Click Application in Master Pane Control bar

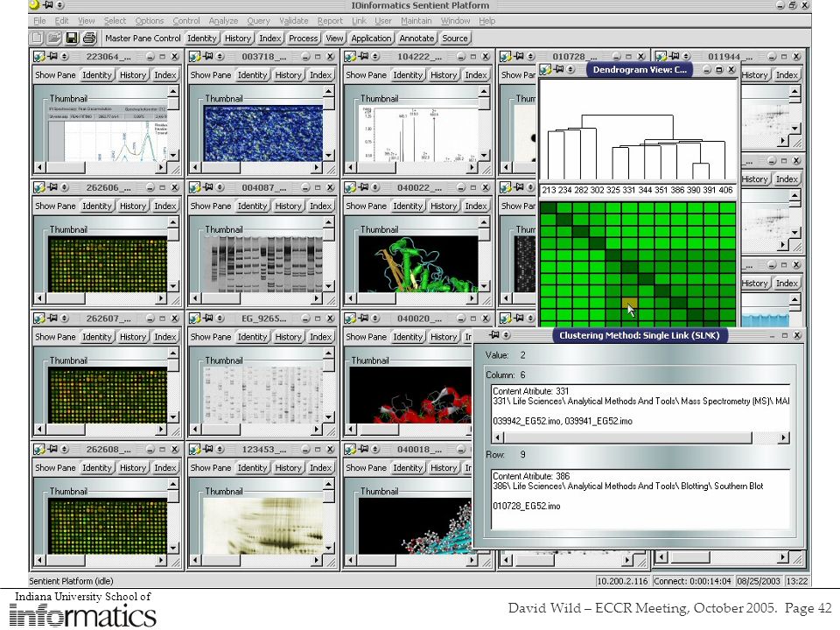(x=371, y=38)
